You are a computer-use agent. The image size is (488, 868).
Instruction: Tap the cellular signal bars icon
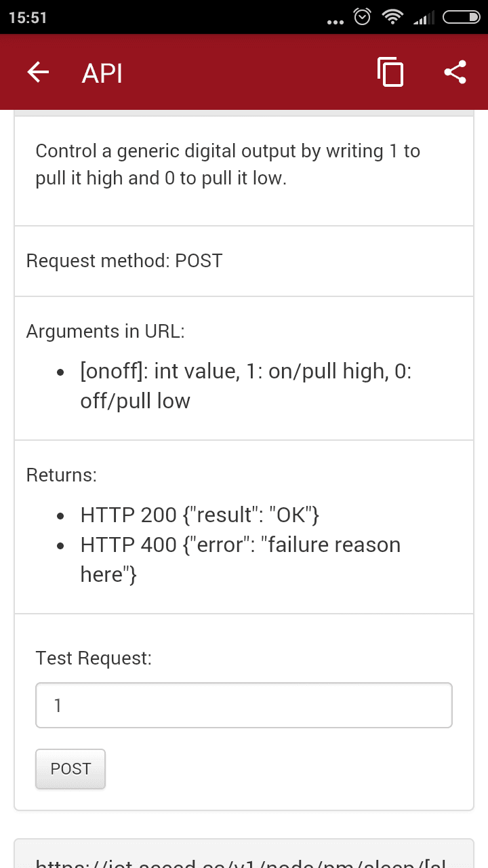pyautogui.click(x=424, y=18)
